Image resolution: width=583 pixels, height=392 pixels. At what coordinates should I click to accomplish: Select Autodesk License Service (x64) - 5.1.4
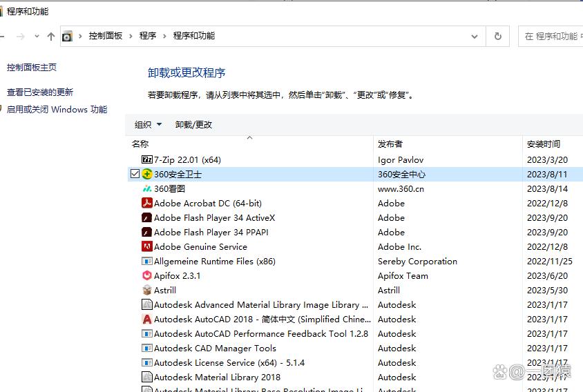tap(229, 362)
